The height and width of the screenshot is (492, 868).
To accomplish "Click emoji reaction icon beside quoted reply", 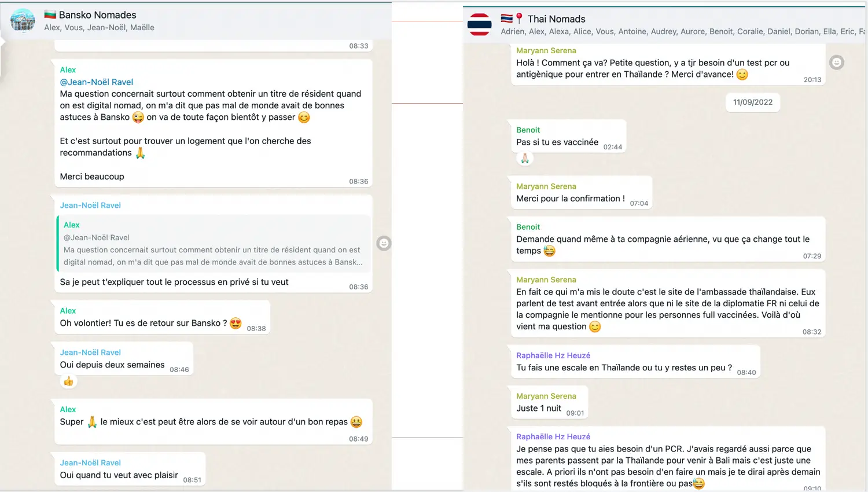I will (x=384, y=243).
